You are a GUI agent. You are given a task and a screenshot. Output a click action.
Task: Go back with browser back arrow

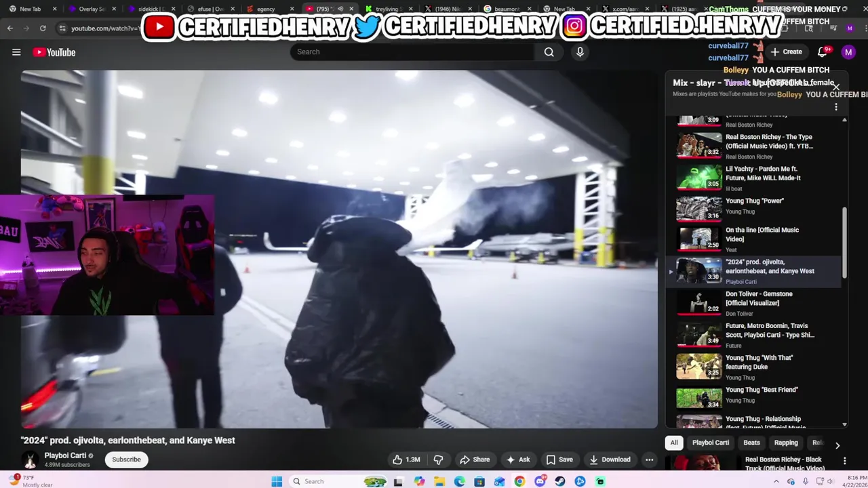click(x=10, y=28)
